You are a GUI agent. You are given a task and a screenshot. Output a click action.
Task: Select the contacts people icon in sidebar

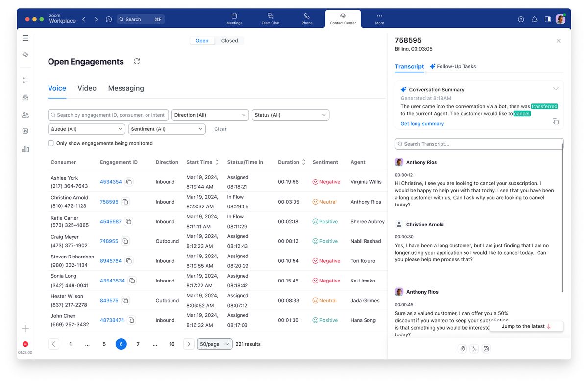(x=25, y=115)
